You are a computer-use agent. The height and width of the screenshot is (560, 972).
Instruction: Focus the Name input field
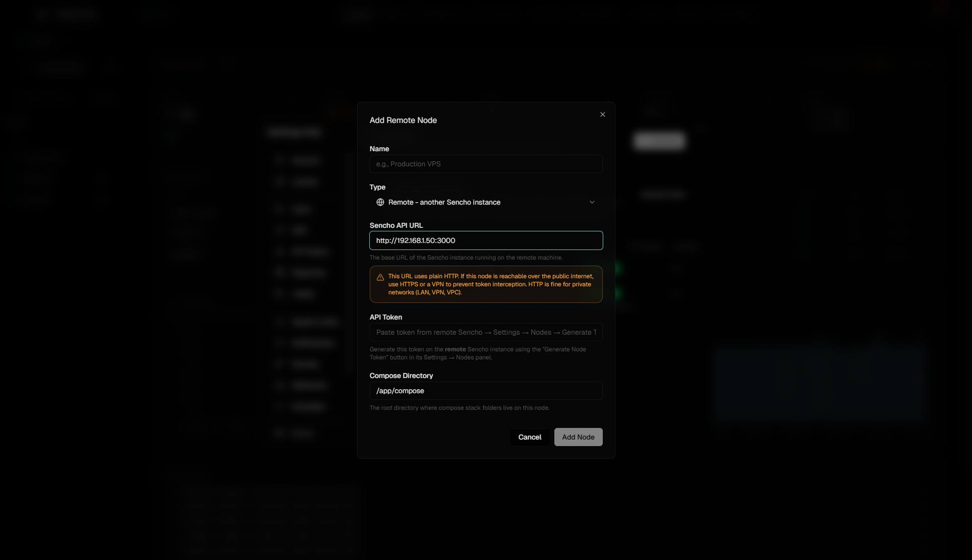pos(486,164)
